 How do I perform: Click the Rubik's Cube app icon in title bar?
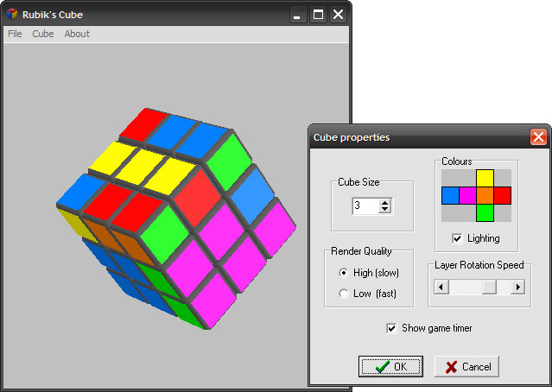tap(12, 14)
